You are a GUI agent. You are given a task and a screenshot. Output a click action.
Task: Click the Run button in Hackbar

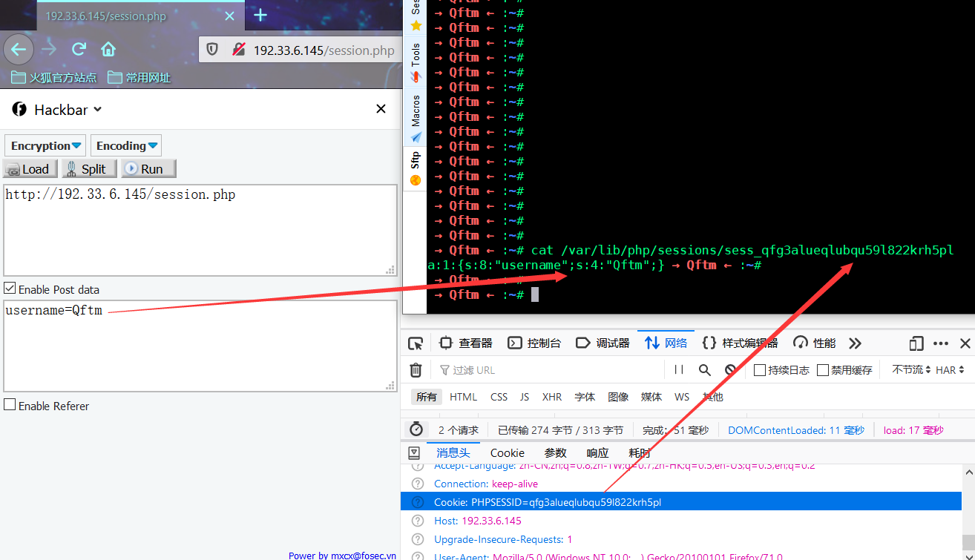(x=148, y=168)
